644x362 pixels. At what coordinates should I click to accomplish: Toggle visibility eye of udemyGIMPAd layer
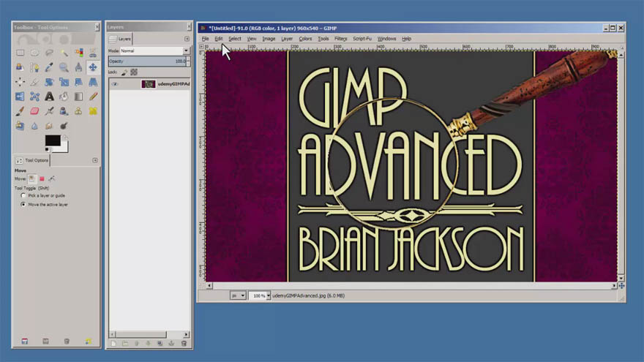[115, 83]
